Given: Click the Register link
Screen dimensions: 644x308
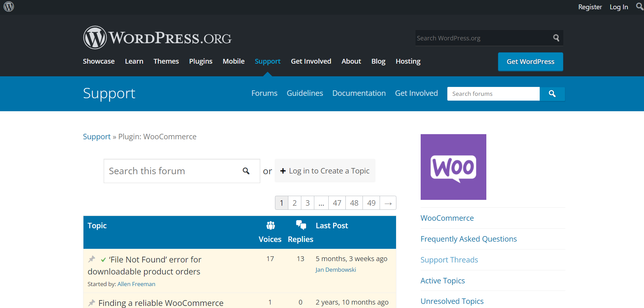Looking at the screenshot, I should [590, 7].
